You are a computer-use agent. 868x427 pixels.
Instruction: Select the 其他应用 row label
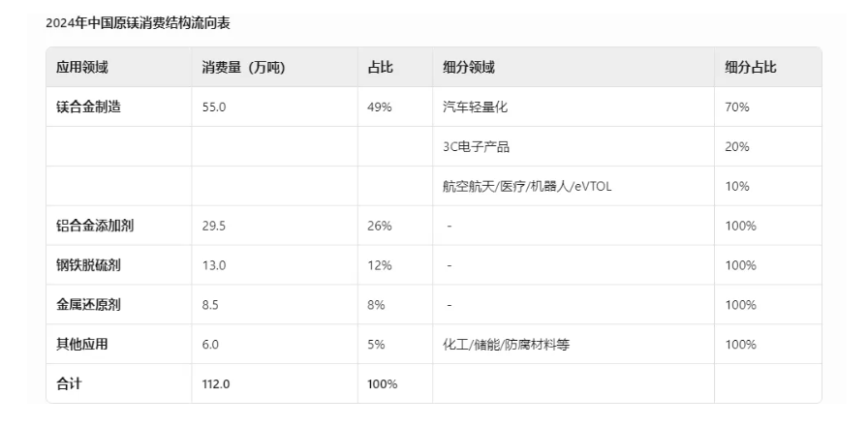(x=82, y=345)
